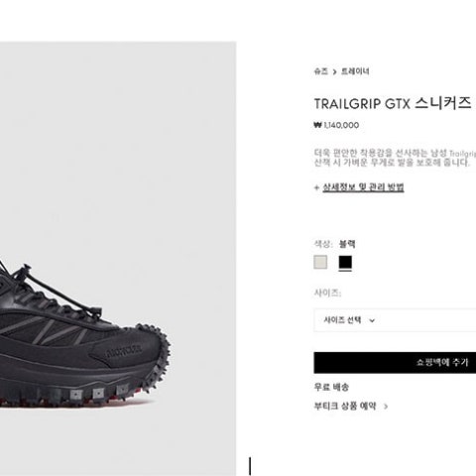Screen dimensions: 476x476
Task: Click the 사이즈 label above the dropdown
Action: pos(327,293)
